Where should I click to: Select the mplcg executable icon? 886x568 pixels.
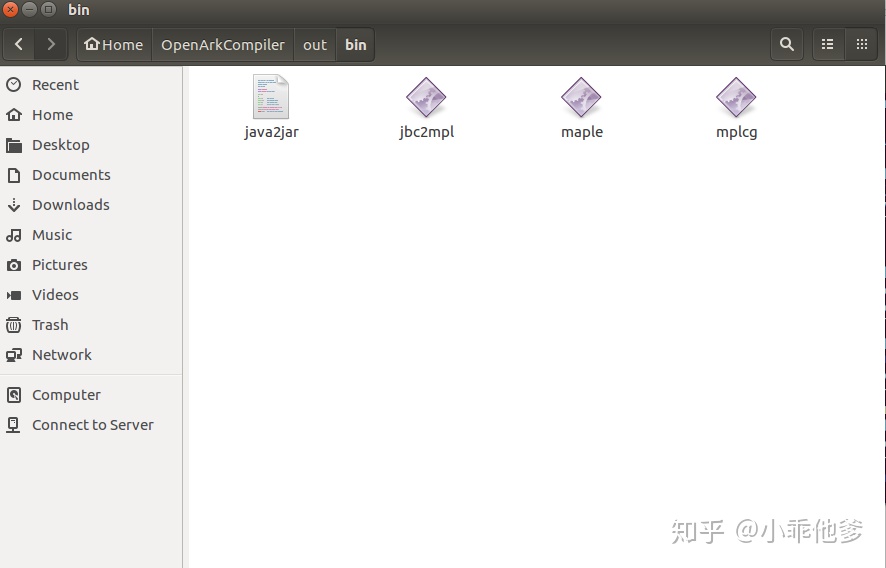click(x=736, y=97)
